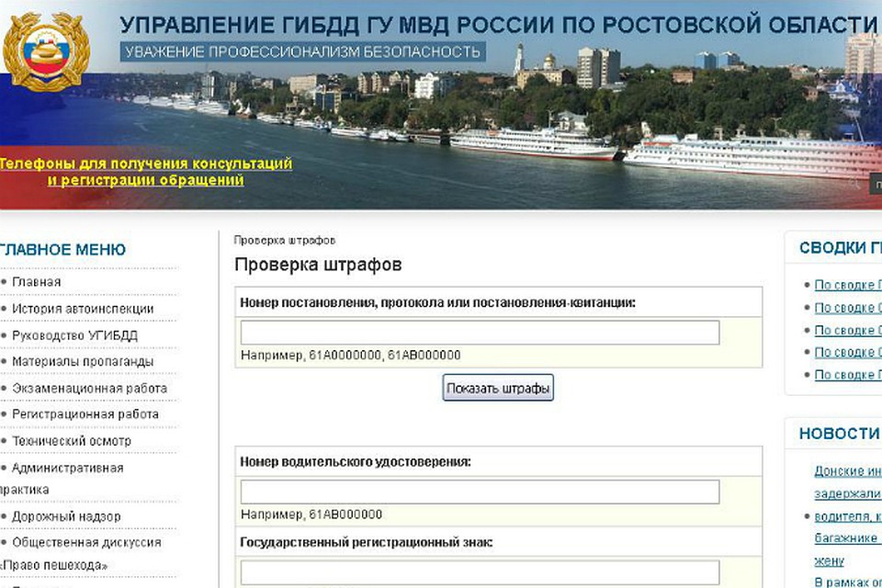Open Общественная дискуссия «Право пешехода»
The width and height of the screenshot is (882, 588).
point(81,554)
